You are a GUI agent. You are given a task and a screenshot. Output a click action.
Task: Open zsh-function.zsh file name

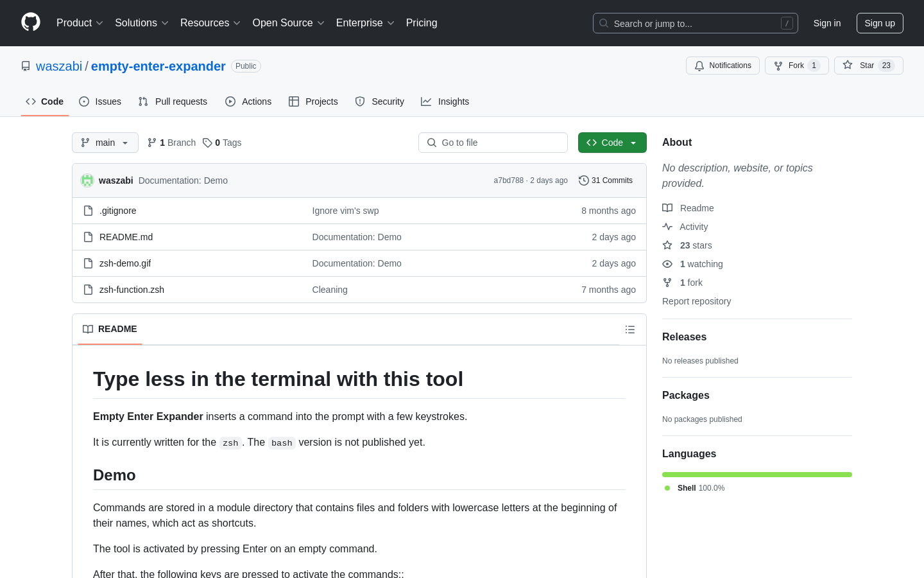(x=132, y=290)
